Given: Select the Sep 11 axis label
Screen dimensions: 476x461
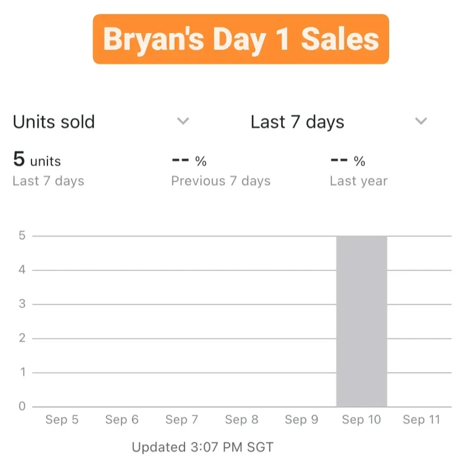Looking at the screenshot, I should [x=421, y=420].
